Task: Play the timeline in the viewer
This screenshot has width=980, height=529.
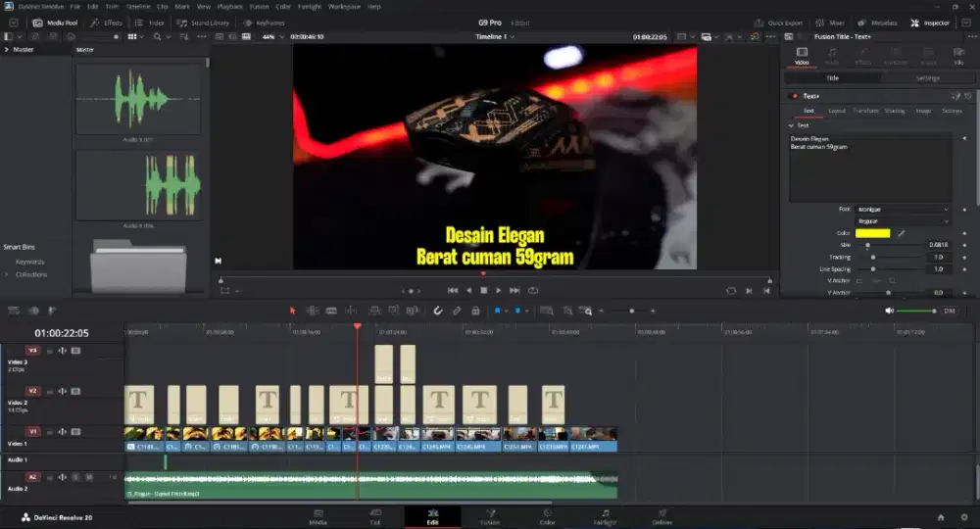Action: tap(498, 290)
